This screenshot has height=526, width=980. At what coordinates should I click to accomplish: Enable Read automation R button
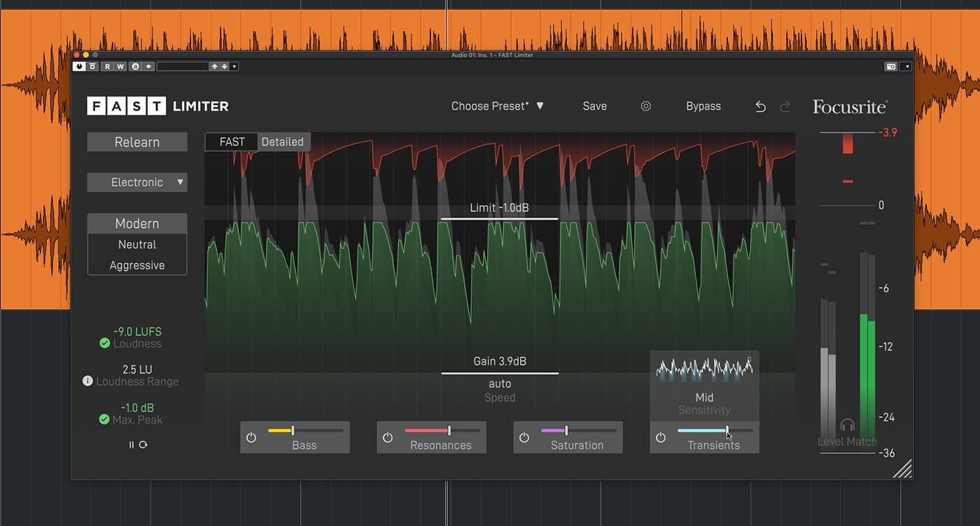pos(108,66)
